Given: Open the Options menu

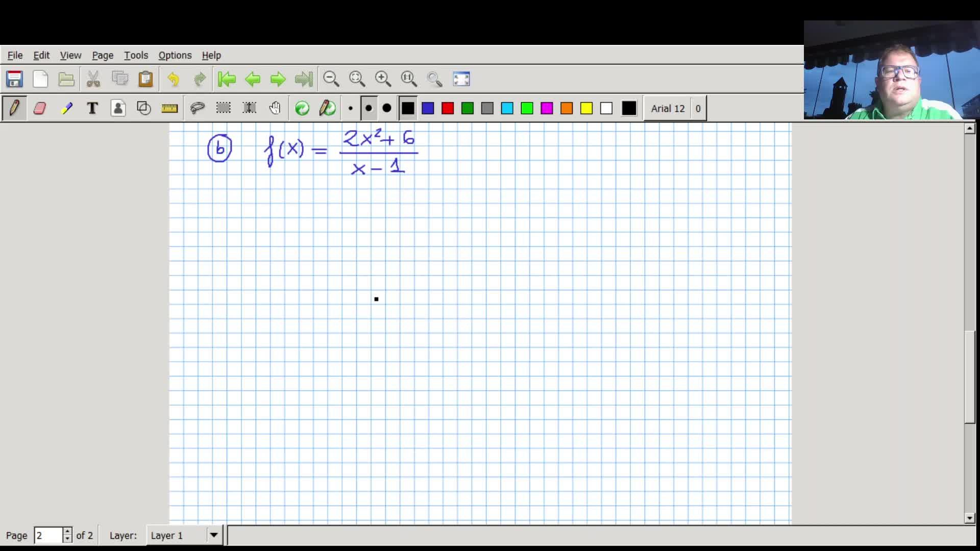Looking at the screenshot, I should [x=175, y=55].
